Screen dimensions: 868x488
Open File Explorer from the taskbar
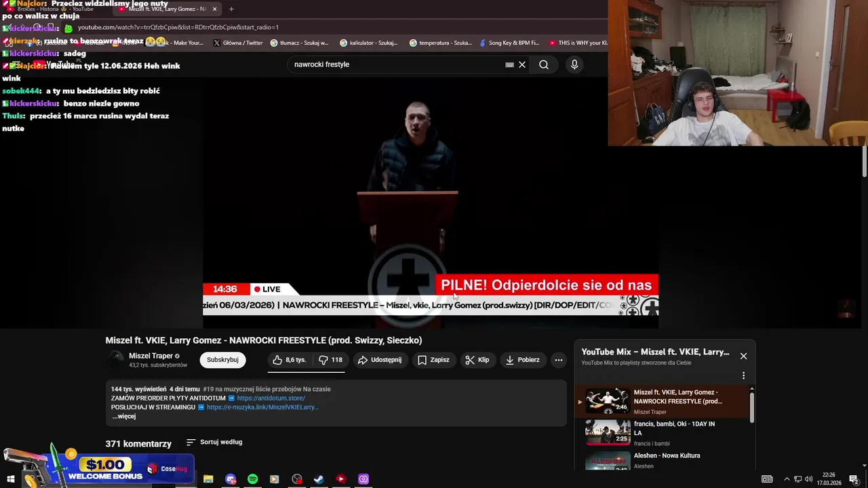click(208, 479)
